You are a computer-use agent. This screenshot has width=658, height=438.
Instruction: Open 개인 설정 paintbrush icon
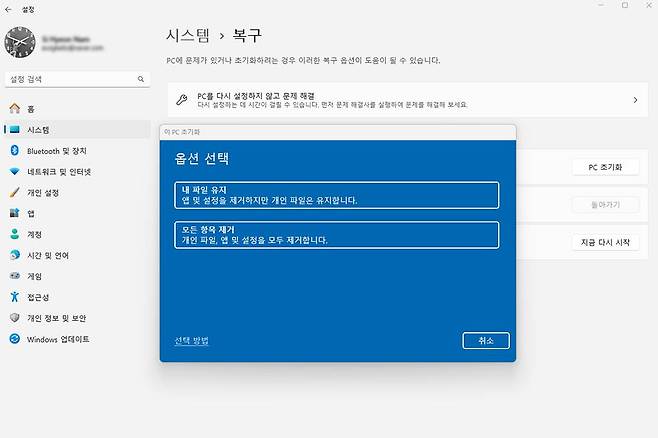coord(15,193)
